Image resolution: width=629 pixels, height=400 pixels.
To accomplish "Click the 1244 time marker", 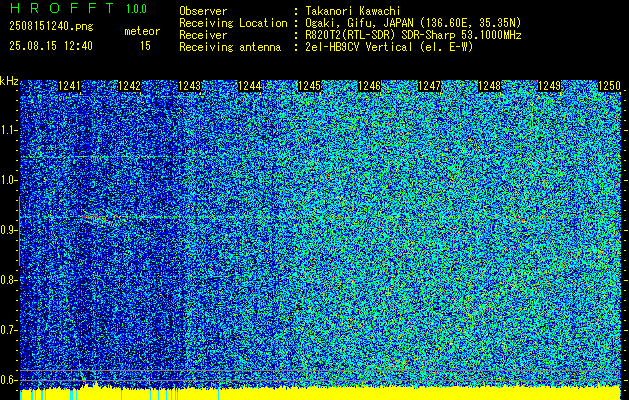I will click(250, 86).
